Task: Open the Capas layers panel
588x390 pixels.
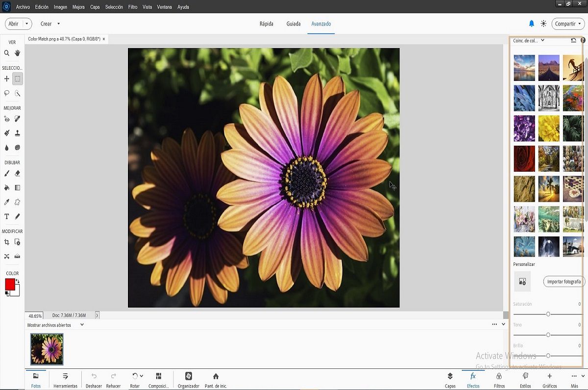Action: [x=450, y=380]
